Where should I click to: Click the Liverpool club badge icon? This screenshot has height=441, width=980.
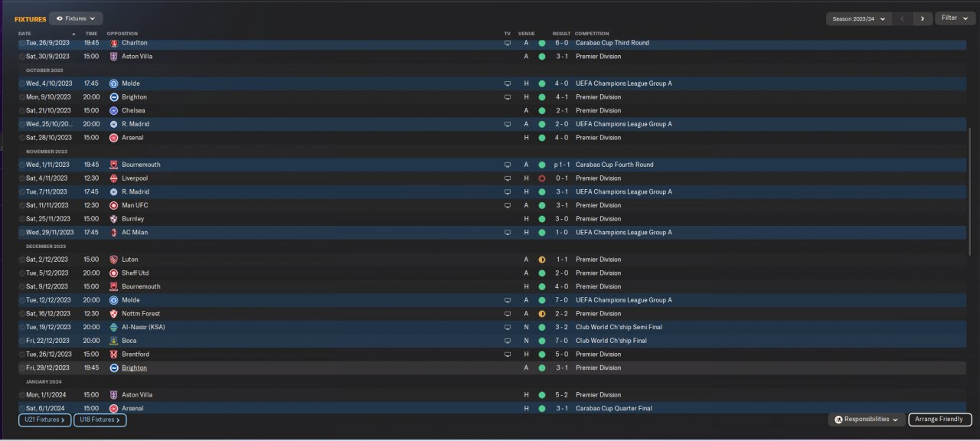pyautogui.click(x=113, y=178)
